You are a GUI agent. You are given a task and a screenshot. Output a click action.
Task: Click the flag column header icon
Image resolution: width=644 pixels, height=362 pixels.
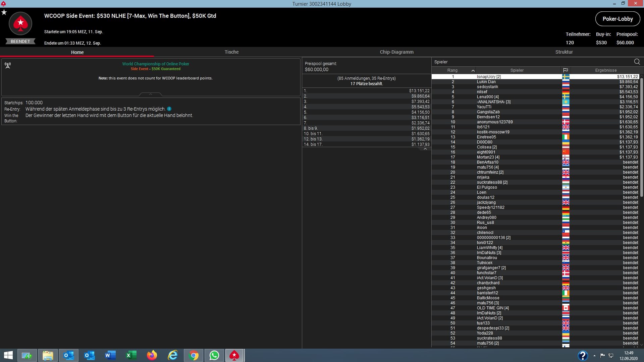click(x=566, y=70)
